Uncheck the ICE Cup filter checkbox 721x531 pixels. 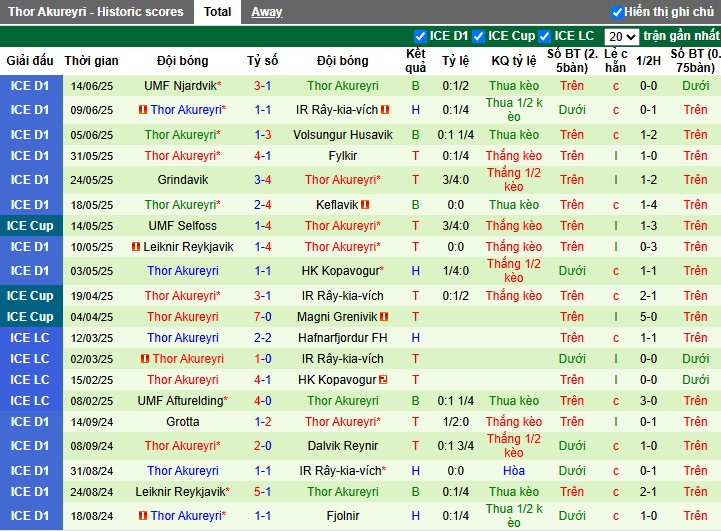(x=478, y=36)
